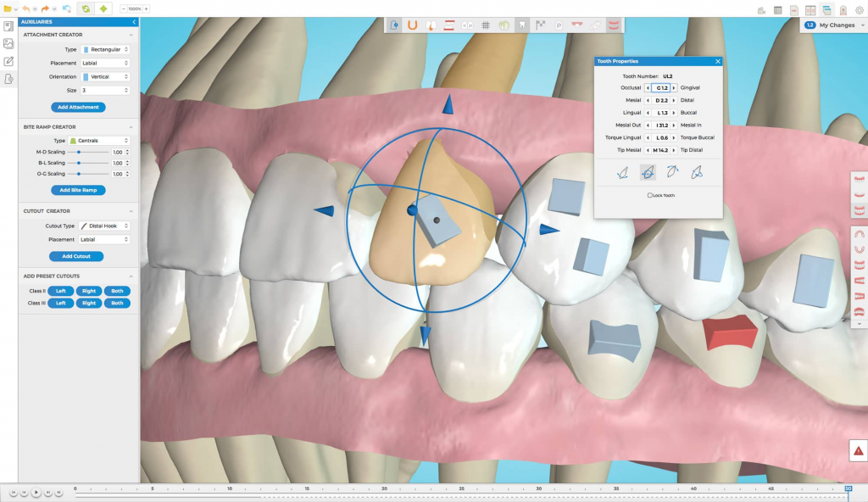
Task: Collapse the Bite Ramp Creator section
Action: (131, 126)
